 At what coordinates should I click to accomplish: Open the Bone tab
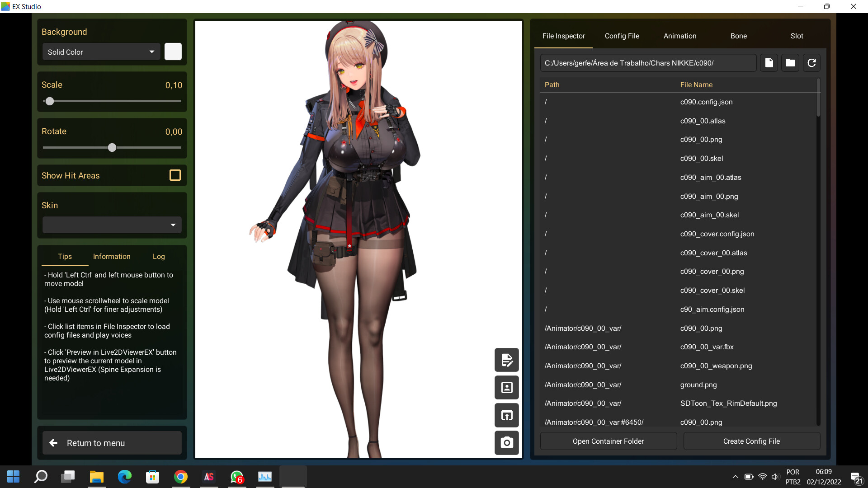(739, 36)
